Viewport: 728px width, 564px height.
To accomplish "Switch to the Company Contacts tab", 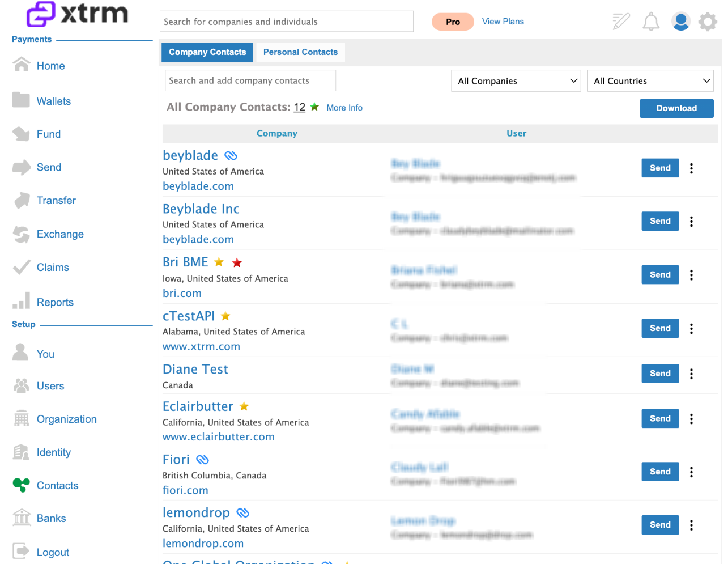I will click(x=207, y=52).
